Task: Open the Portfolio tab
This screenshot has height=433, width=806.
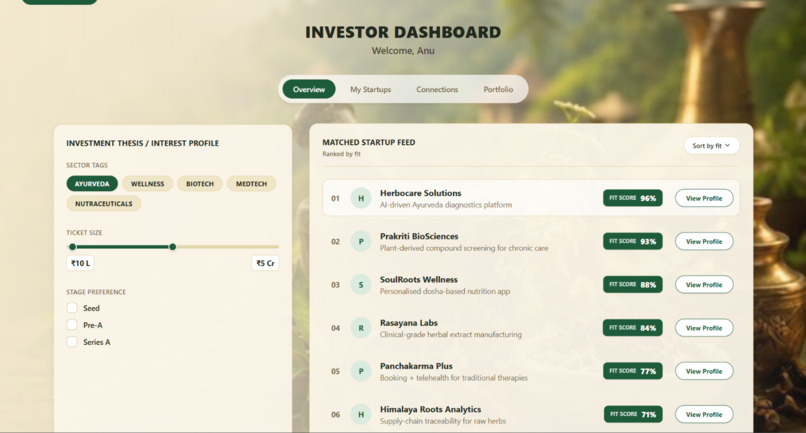Action: click(x=498, y=89)
